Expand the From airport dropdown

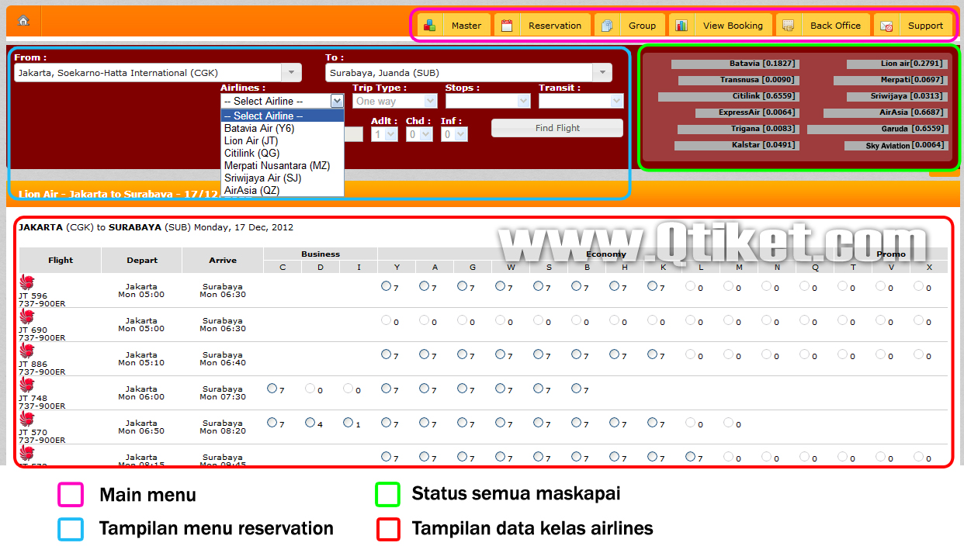291,73
